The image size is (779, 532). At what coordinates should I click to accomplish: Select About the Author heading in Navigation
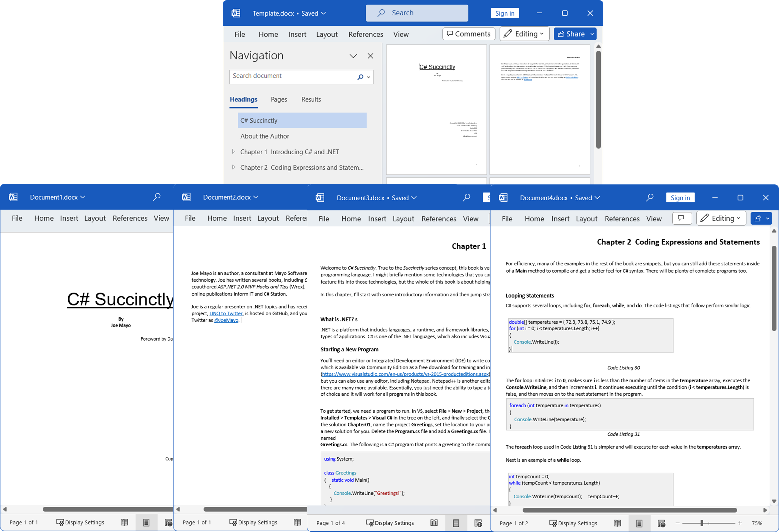click(x=264, y=136)
